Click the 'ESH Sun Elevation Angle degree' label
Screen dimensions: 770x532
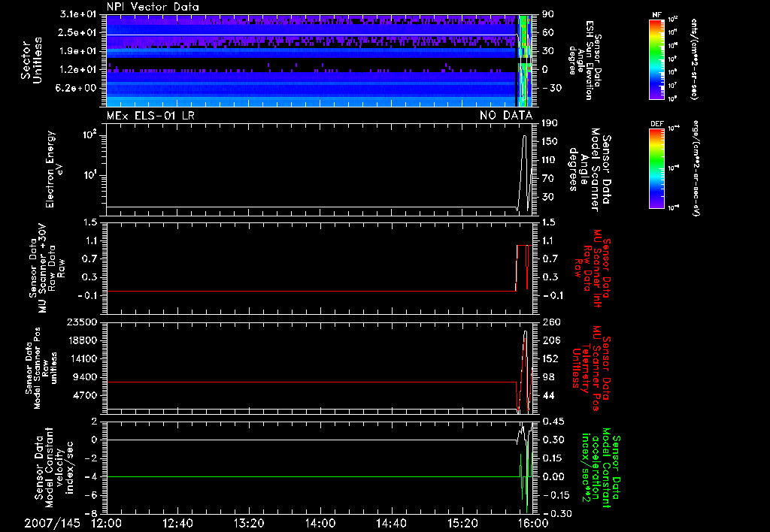(585, 60)
